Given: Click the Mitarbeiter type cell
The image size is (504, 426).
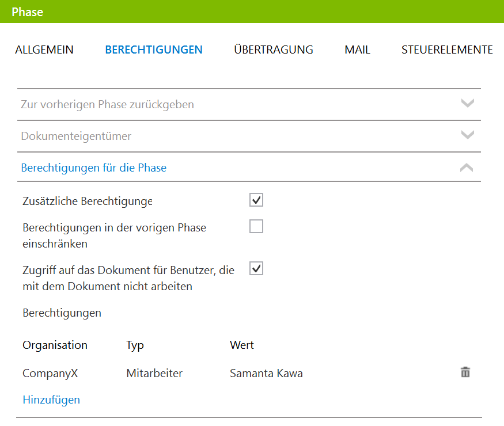Looking at the screenshot, I should (x=154, y=373).
